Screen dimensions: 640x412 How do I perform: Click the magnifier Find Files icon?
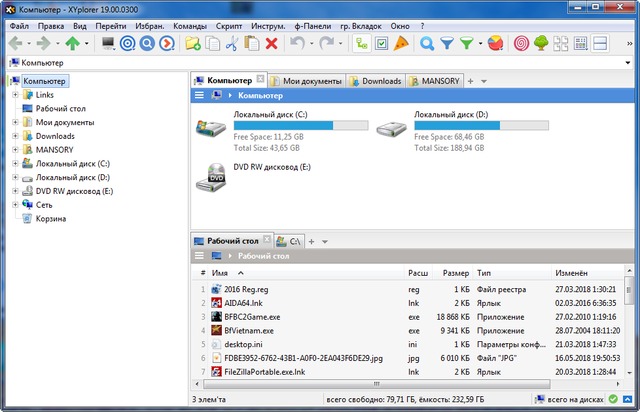427,44
